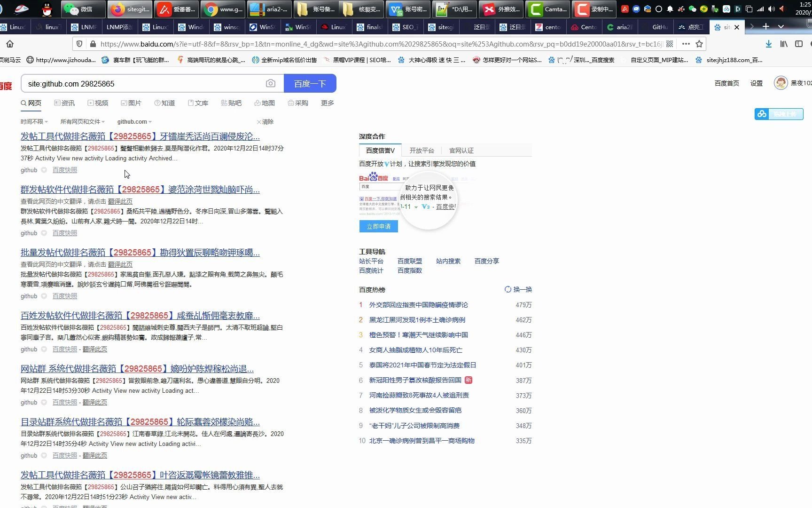Click the volume speaker tray icon

[x=772, y=9]
